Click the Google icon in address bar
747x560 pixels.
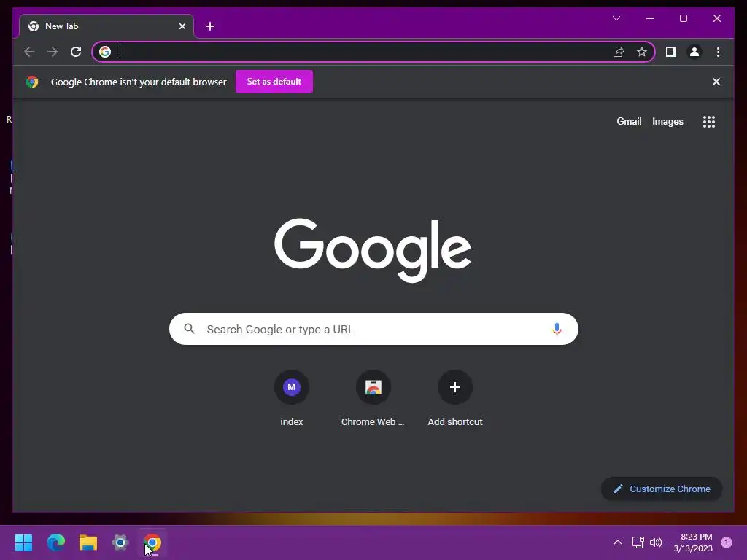[105, 52]
